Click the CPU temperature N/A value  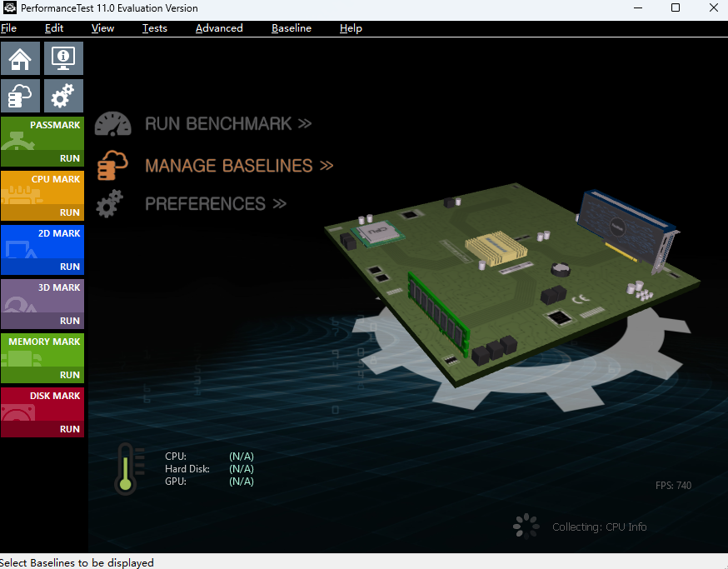[242, 457]
